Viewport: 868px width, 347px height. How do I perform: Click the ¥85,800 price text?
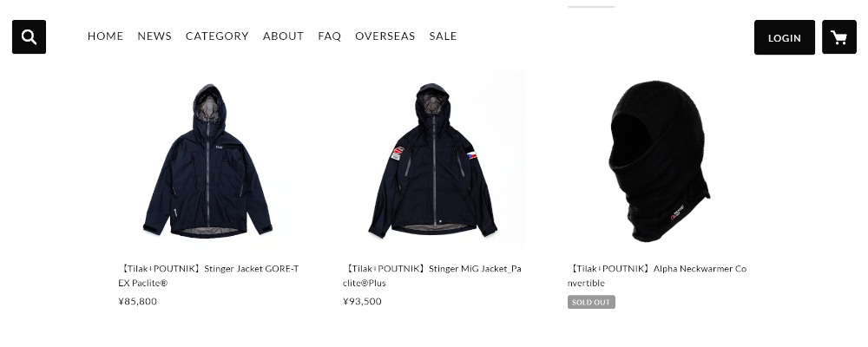click(x=137, y=301)
